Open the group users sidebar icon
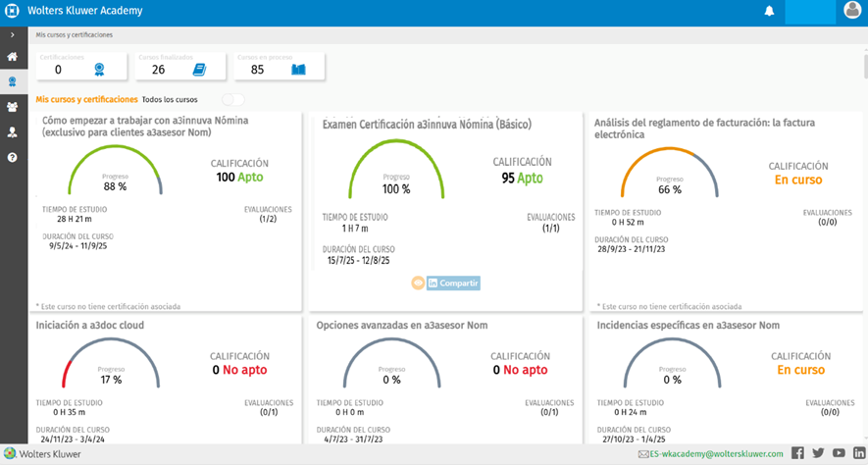The image size is (868, 465). [12, 107]
